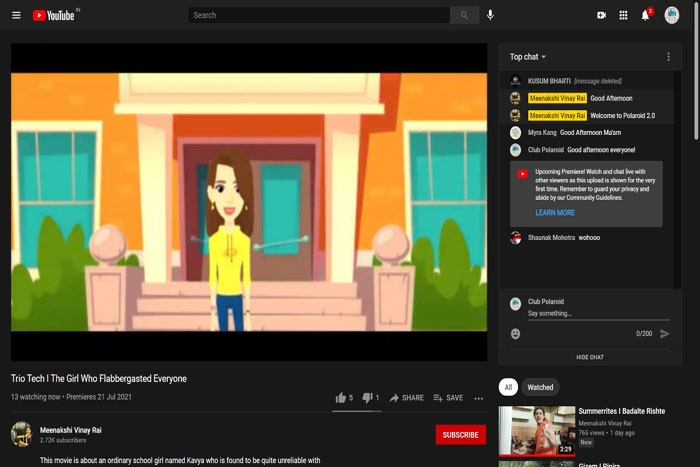This screenshot has height=467, width=700.
Task: Open notifications bell
Action: coord(646,16)
